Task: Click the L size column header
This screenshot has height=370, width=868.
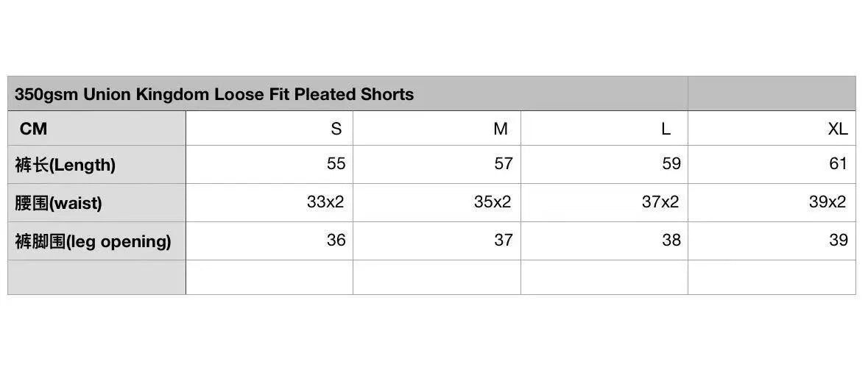Action: pyautogui.click(x=666, y=129)
